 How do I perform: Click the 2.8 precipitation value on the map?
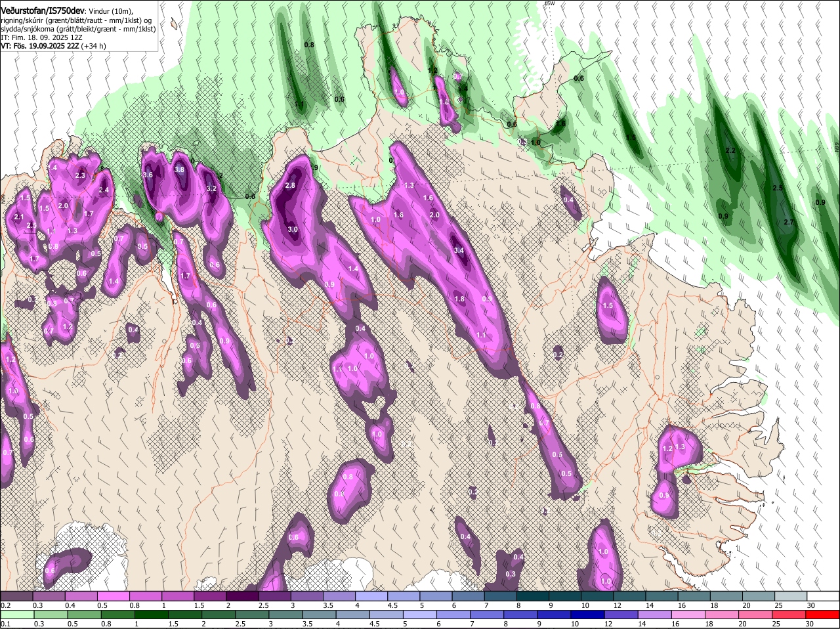coord(291,186)
